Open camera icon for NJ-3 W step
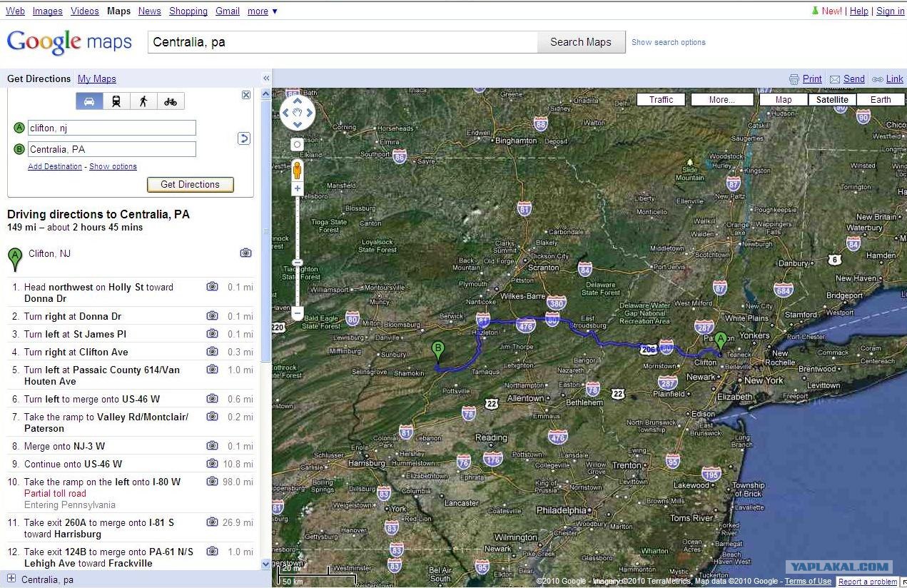 coord(212,445)
